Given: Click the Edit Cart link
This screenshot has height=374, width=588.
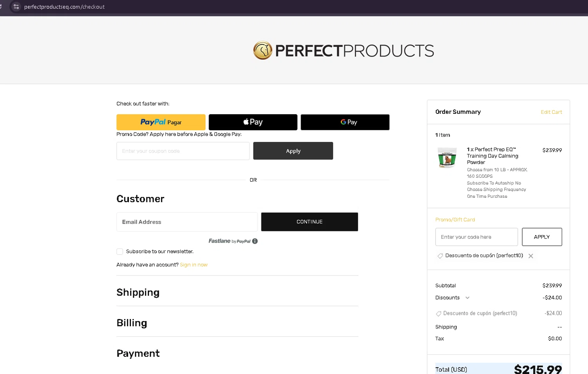Looking at the screenshot, I should coord(551,112).
